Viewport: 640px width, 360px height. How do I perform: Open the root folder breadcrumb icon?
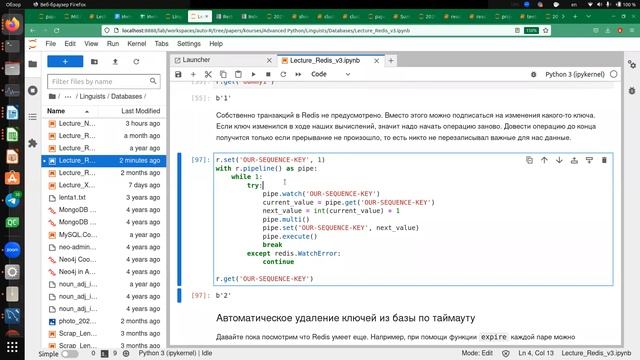(x=52, y=97)
